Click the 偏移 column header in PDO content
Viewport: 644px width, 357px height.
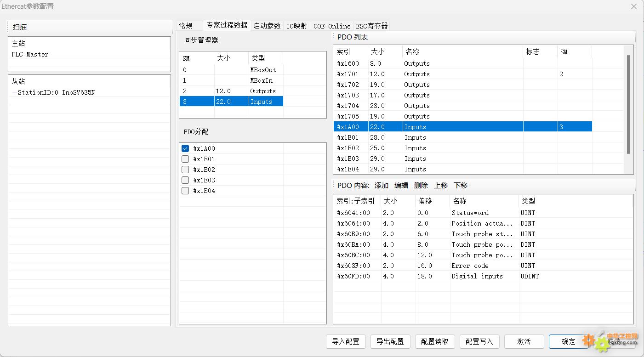point(433,201)
